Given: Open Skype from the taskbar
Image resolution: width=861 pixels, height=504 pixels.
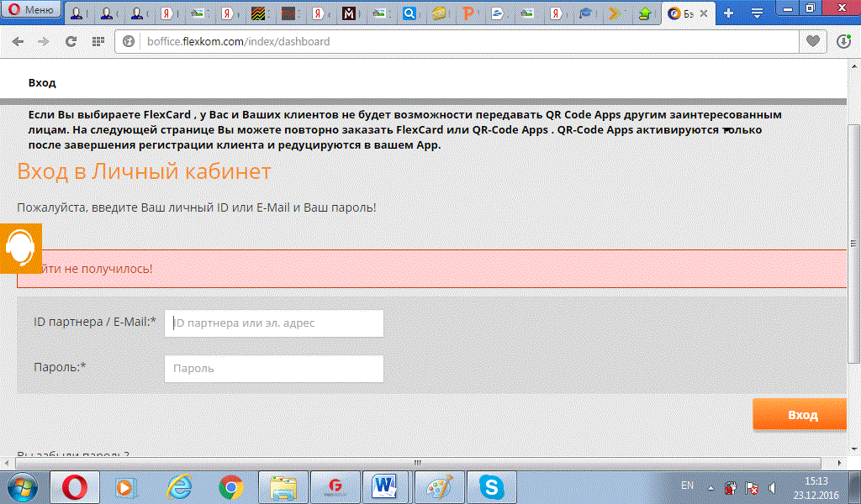Looking at the screenshot, I should pyautogui.click(x=491, y=487).
